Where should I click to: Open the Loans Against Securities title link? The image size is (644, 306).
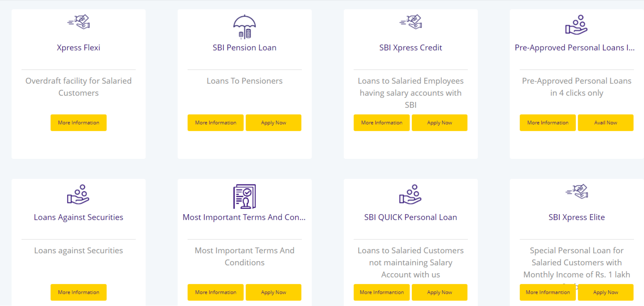(78, 217)
